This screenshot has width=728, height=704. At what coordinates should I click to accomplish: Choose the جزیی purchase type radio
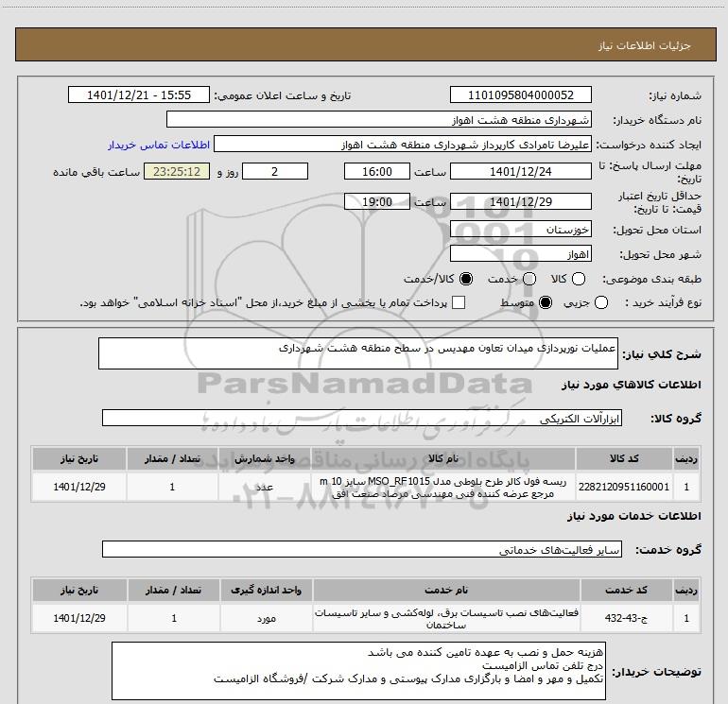click(x=601, y=302)
